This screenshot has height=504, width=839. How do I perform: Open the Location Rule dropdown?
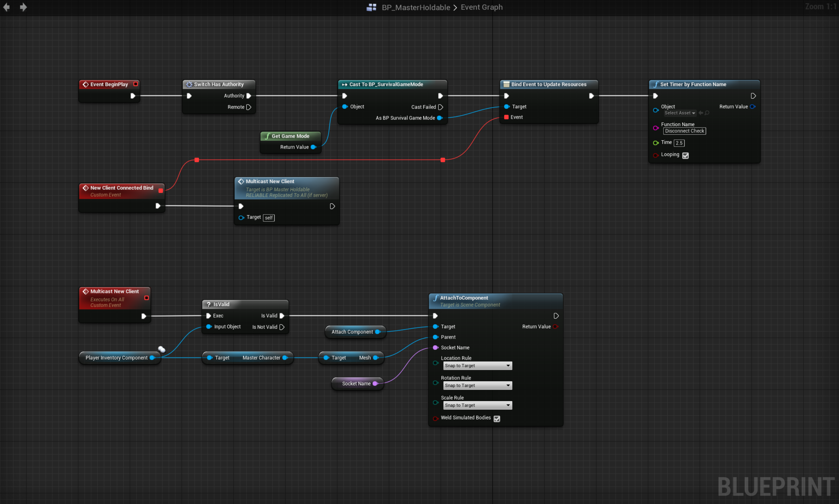477,366
